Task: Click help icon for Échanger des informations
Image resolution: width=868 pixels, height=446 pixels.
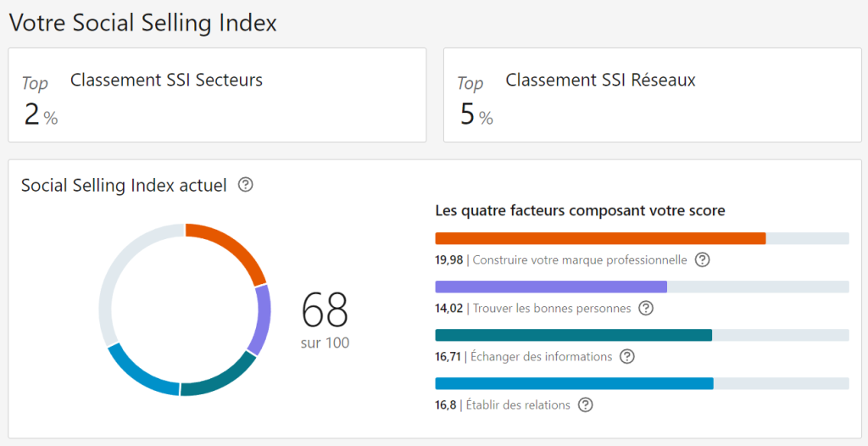Action: [x=626, y=356]
